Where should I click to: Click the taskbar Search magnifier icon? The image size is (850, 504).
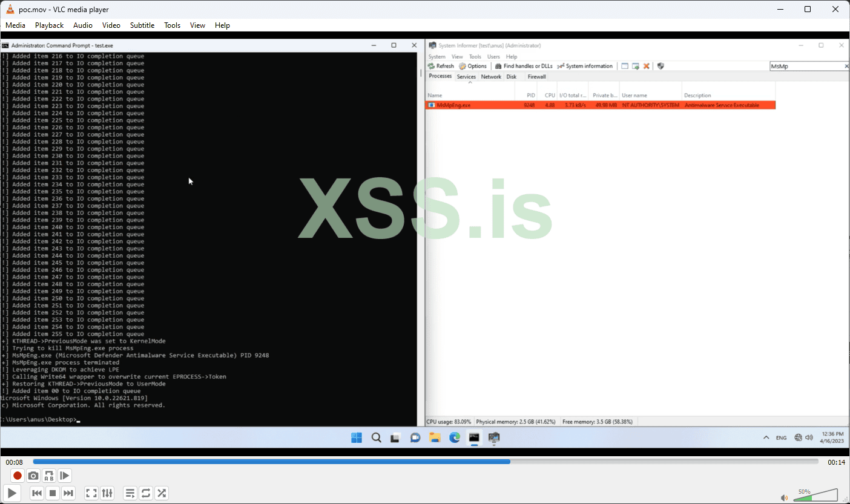pyautogui.click(x=376, y=437)
